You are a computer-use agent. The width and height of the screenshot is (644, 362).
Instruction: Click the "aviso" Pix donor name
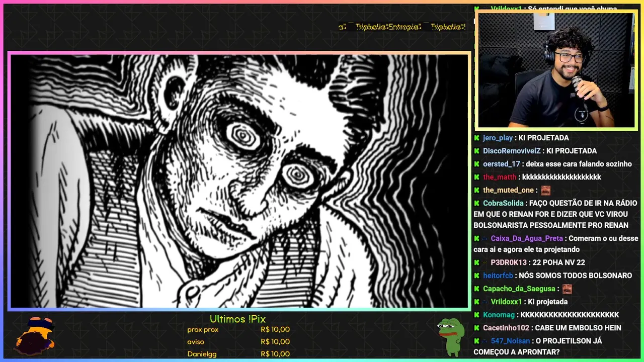point(196,342)
